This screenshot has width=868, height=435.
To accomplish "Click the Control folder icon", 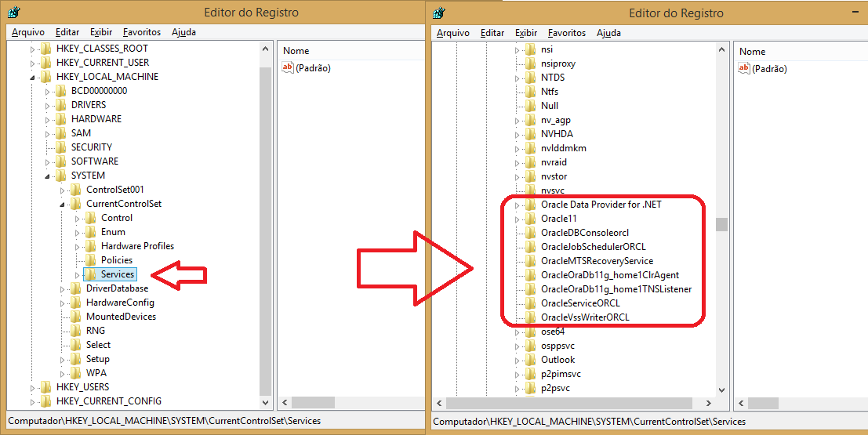I will 91,218.
